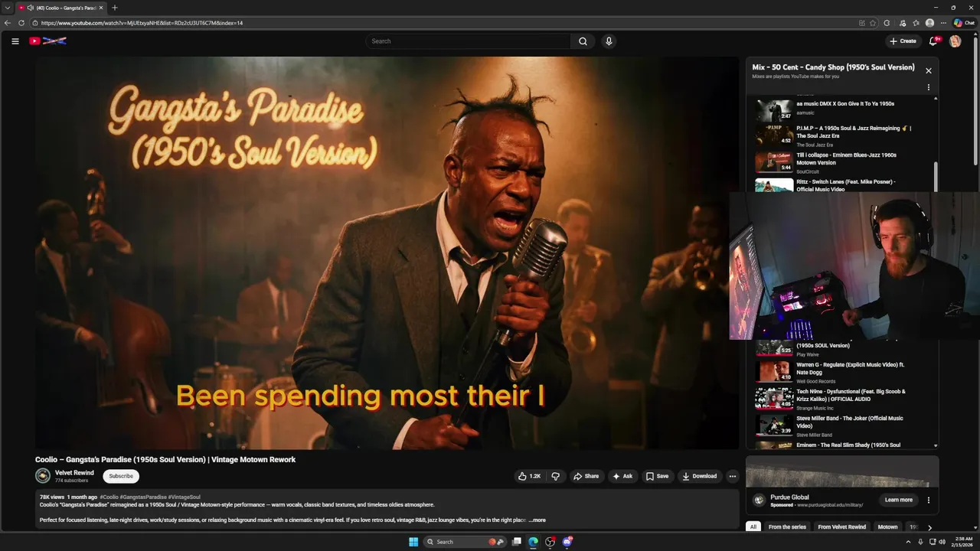The image size is (980, 551).
Task: Switch to the Coolio Gangsta's Paradise browser tab
Action: click(62, 8)
